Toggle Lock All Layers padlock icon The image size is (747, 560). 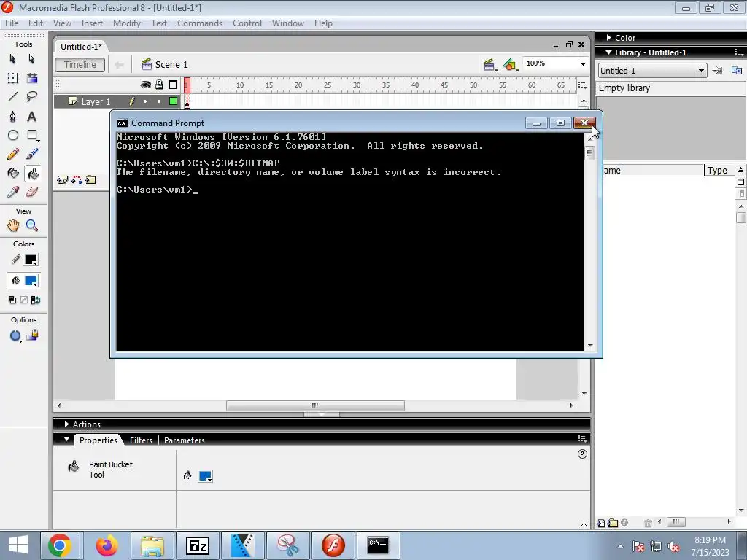pos(159,85)
